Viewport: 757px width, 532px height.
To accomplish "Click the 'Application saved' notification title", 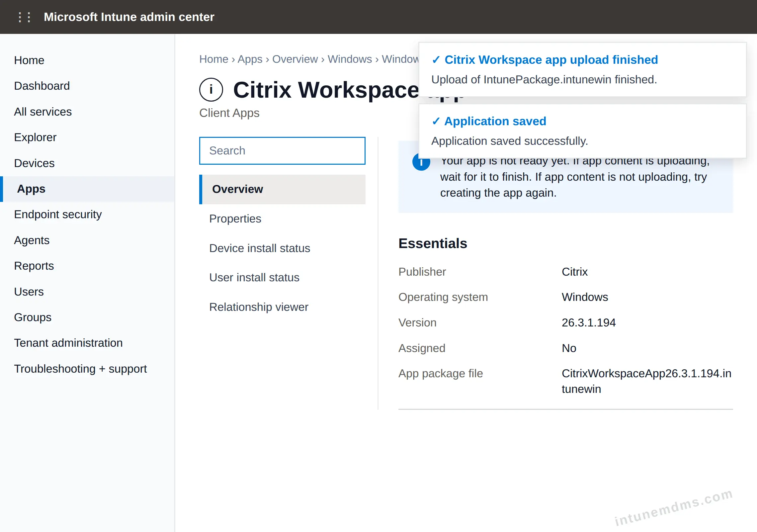I will pos(495,121).
